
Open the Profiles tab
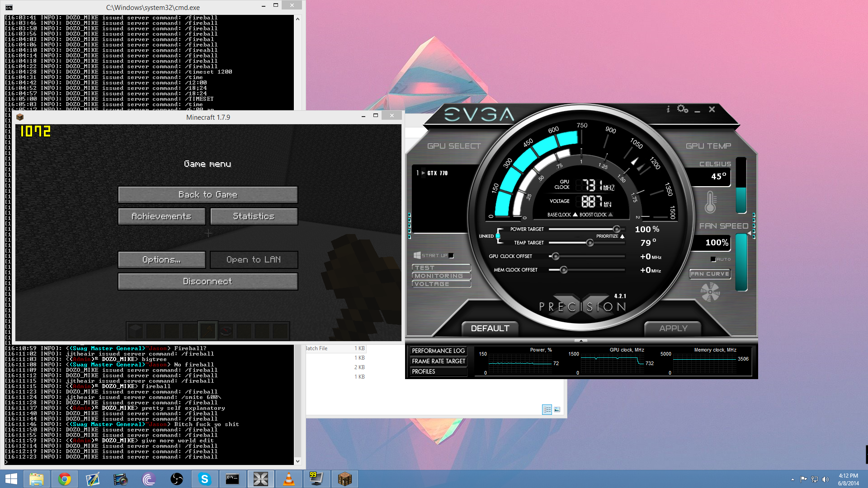pyautogui.click(x=438, y=371)
